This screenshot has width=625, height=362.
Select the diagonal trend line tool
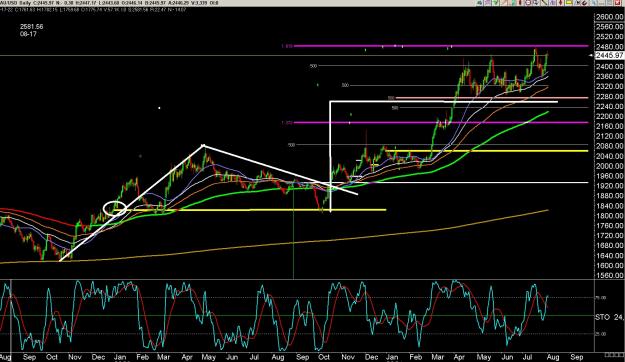[x=544, y=3]
